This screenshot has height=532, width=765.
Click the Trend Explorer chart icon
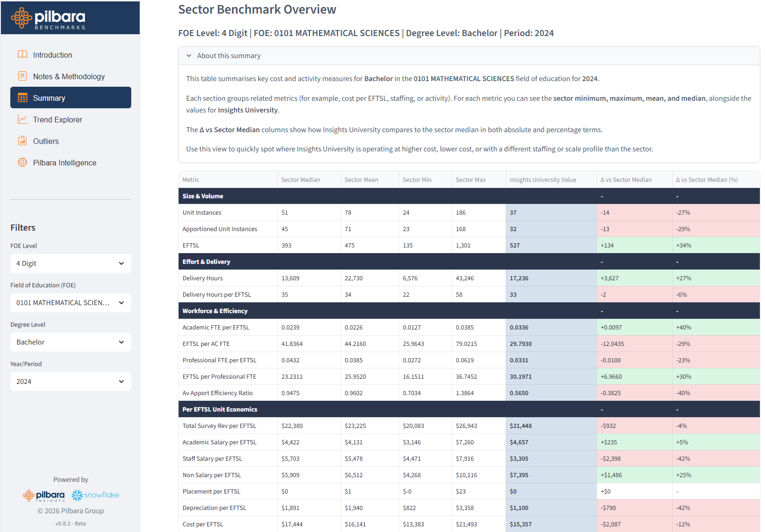pyautogui.click(x=22, y=119)
